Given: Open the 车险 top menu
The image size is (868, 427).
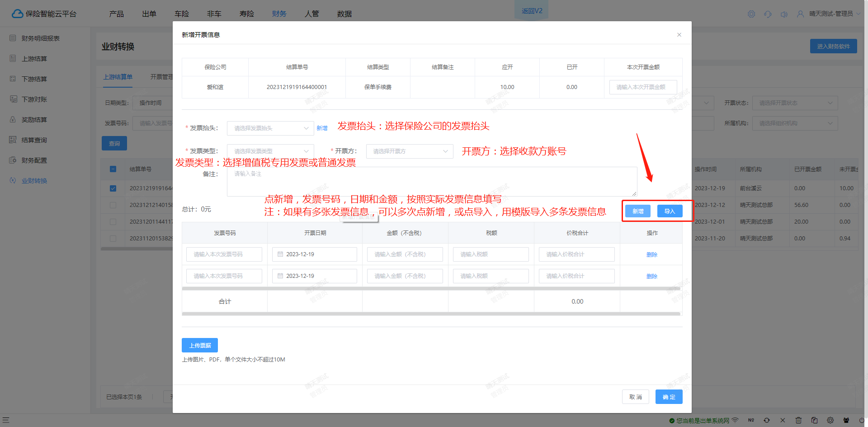Looking at the screenshot, I should tap(181, 14).
